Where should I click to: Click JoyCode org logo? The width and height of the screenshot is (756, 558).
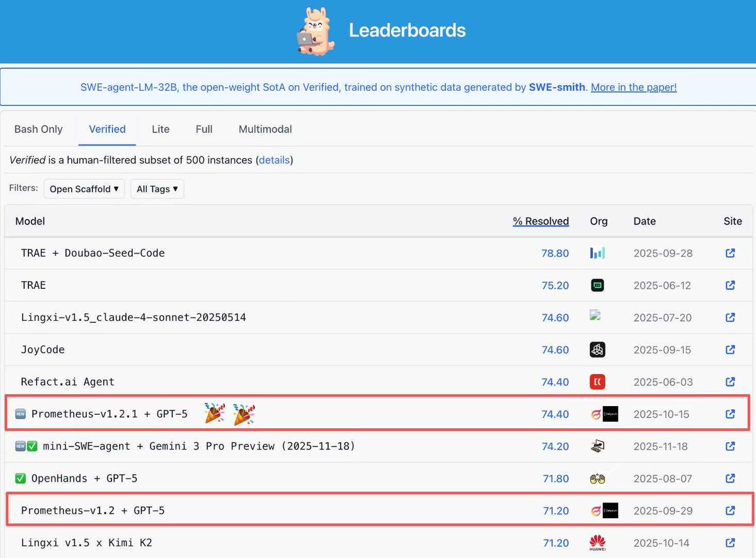coord(597,349)
